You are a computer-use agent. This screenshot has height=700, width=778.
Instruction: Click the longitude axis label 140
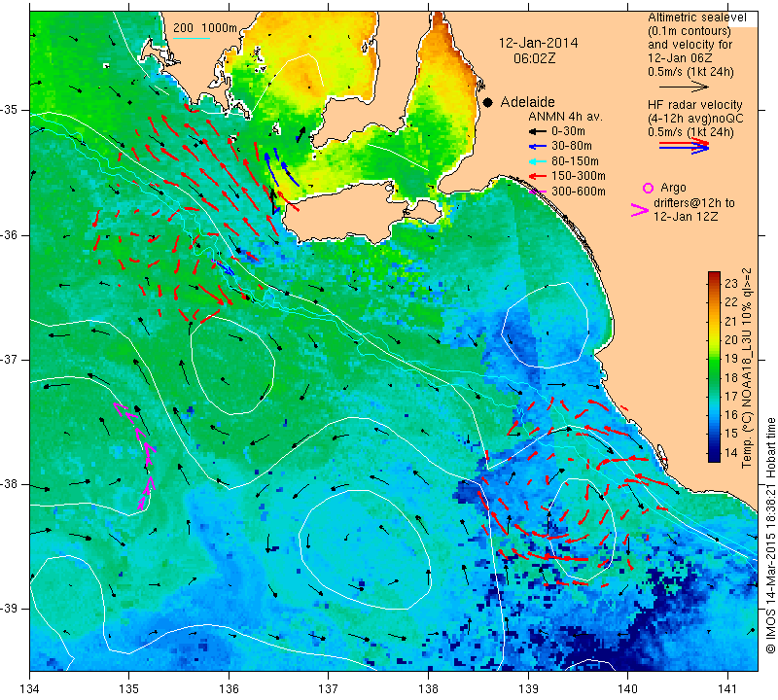627,688
